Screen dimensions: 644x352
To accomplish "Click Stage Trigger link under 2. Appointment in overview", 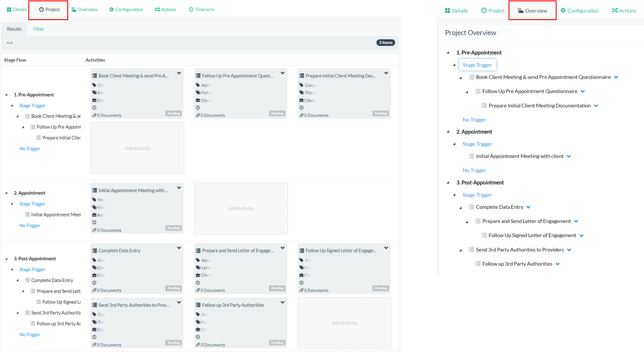I will [x=477, y=144].
